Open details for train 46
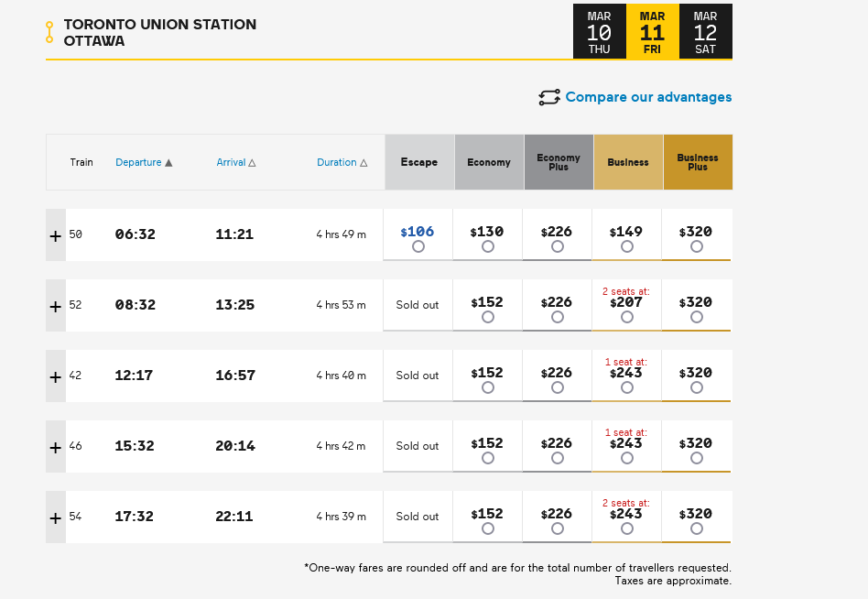 [x=56, y=447]
